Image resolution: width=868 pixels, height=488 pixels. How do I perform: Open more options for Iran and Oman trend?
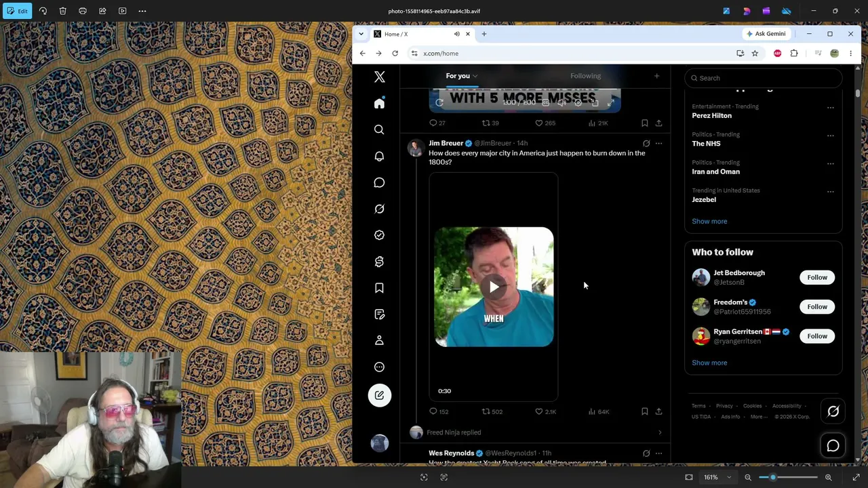[831, 163]
